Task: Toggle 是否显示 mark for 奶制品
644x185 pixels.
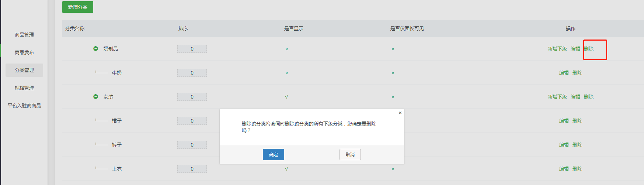Action: pyautogui.click(x=286, y=49)
